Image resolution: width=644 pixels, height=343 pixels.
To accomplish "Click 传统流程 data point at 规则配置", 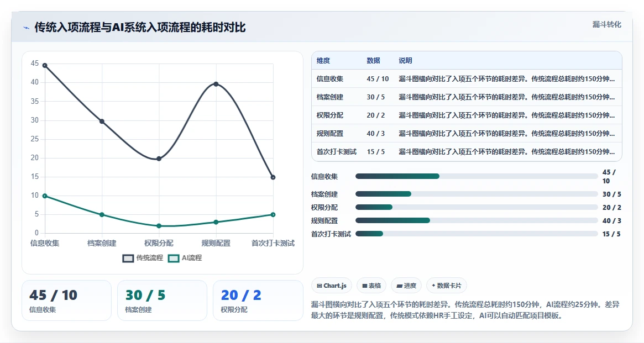I will click(216, 84).
